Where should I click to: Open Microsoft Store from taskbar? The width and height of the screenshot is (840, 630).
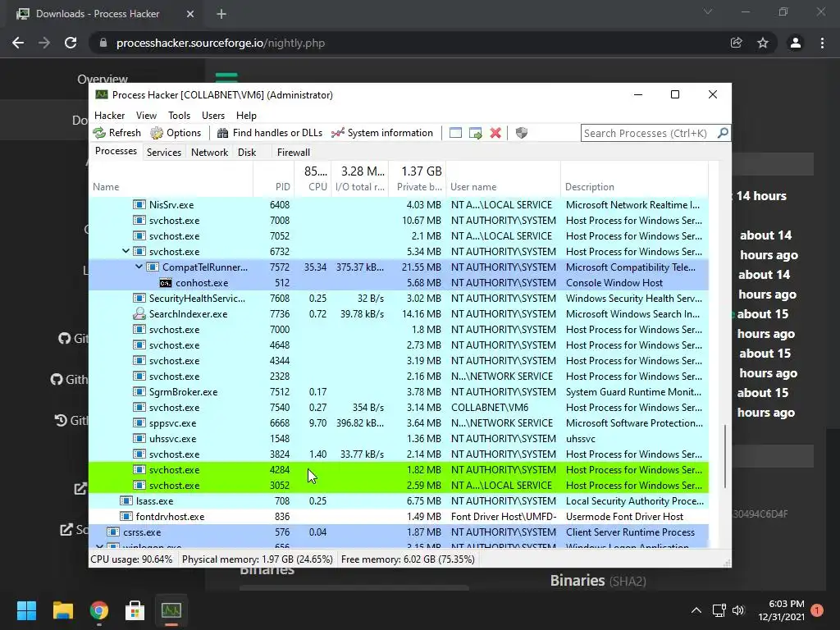pos(135,610)
